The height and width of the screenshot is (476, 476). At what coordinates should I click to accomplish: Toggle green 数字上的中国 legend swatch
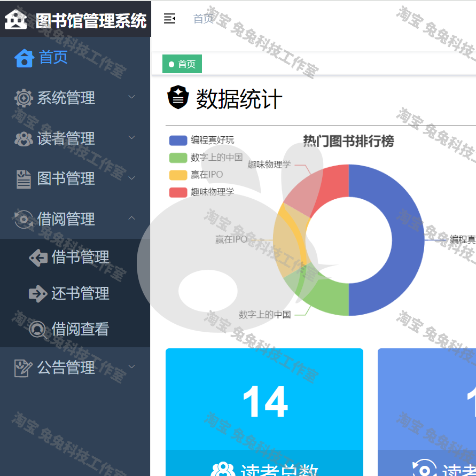point(178,158)
